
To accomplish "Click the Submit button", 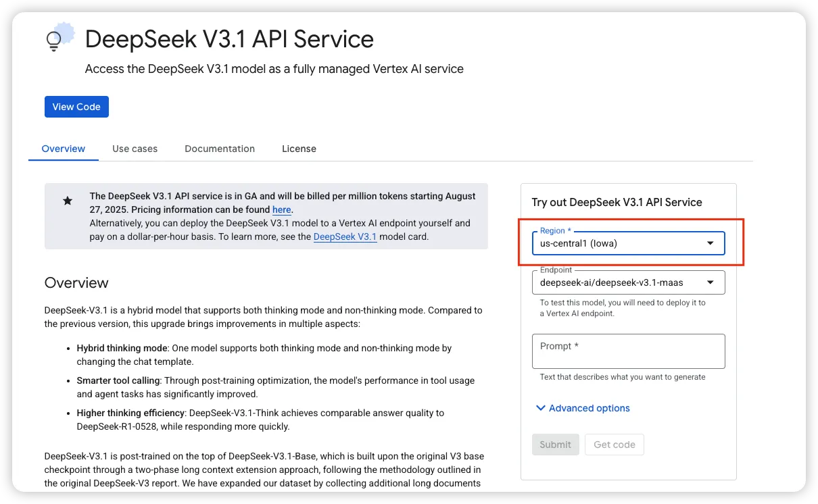I will point(555,445).
